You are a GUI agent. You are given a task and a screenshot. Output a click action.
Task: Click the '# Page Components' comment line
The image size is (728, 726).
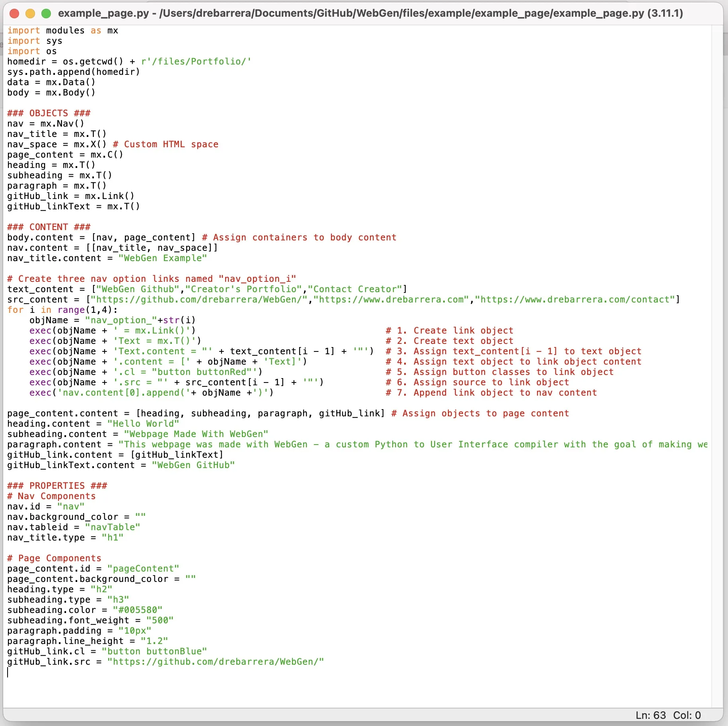(x=54, y=558)
